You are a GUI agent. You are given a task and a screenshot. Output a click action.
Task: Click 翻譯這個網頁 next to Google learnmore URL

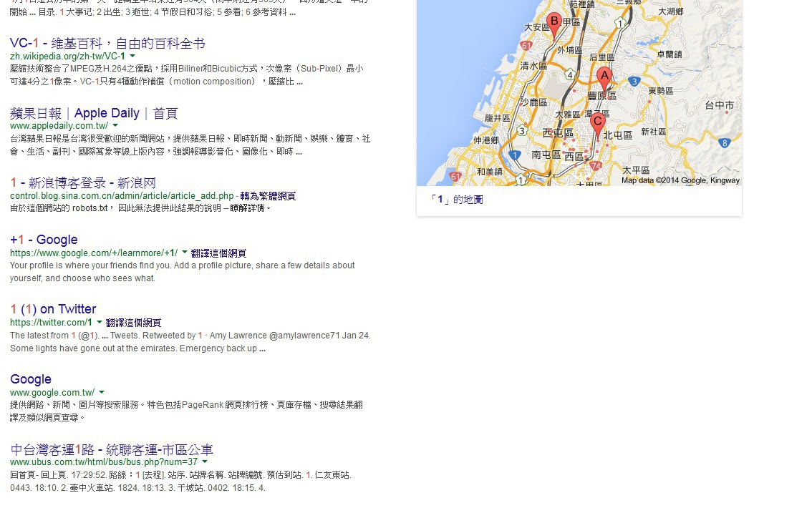click(x=218, y=253)
